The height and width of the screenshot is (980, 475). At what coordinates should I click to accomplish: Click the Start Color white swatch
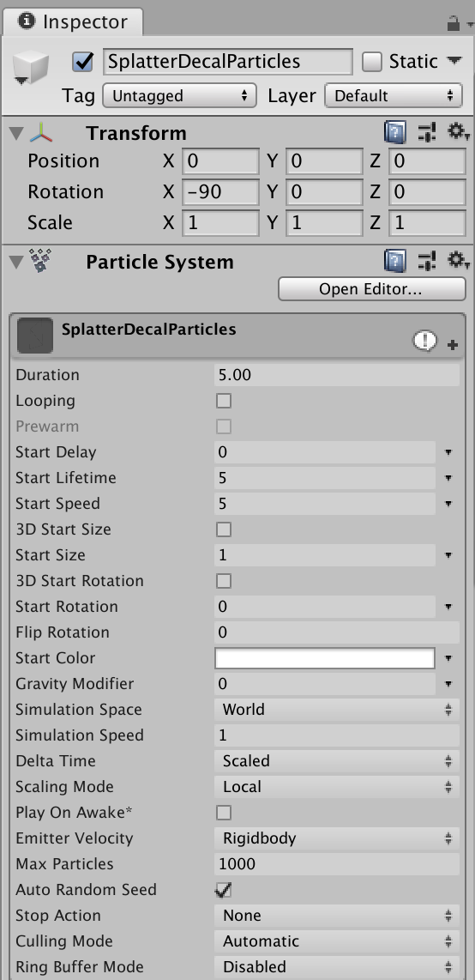[325, 658]
